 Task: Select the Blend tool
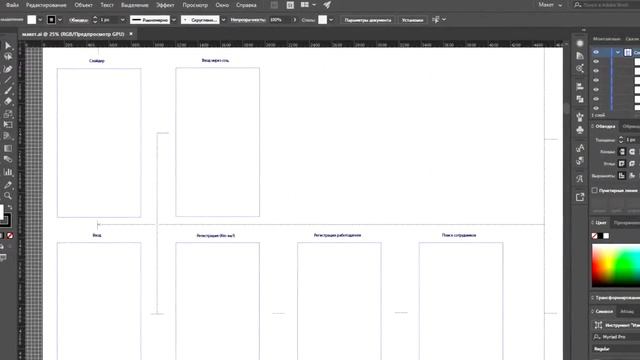coord(8,159)
